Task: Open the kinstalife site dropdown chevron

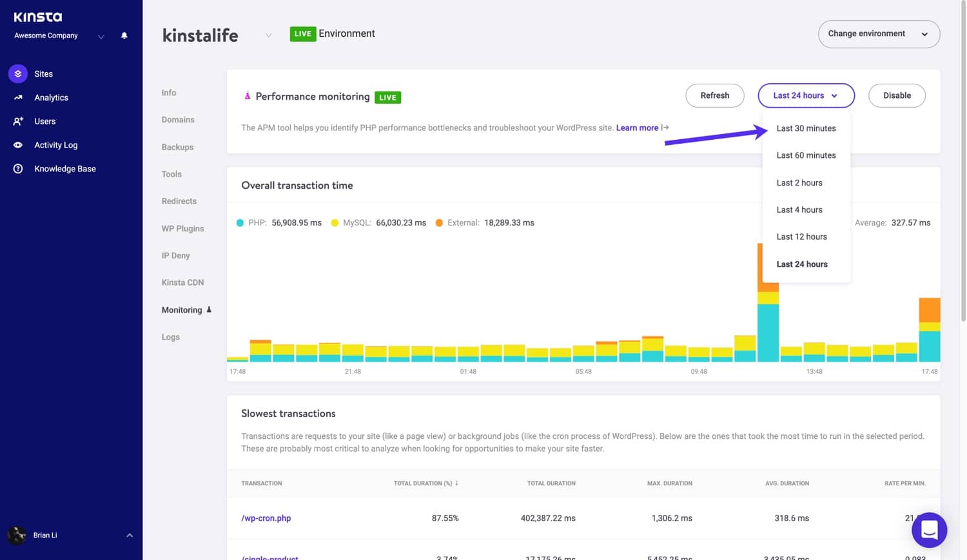Action: 268,35
